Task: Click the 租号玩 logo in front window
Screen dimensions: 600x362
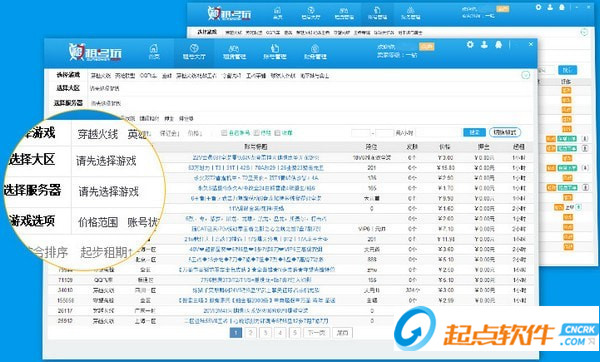Action: tap(95, 52)
